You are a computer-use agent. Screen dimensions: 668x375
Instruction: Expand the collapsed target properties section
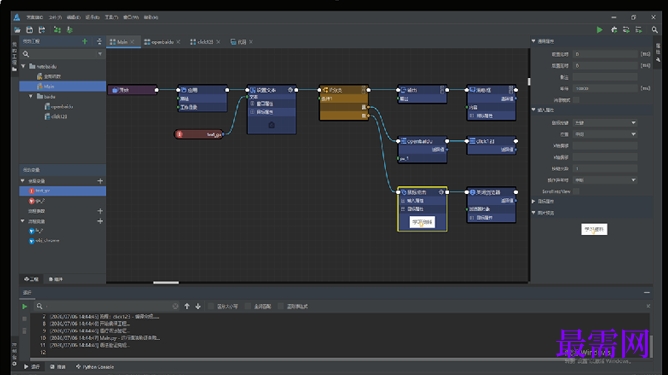(533, 201)
